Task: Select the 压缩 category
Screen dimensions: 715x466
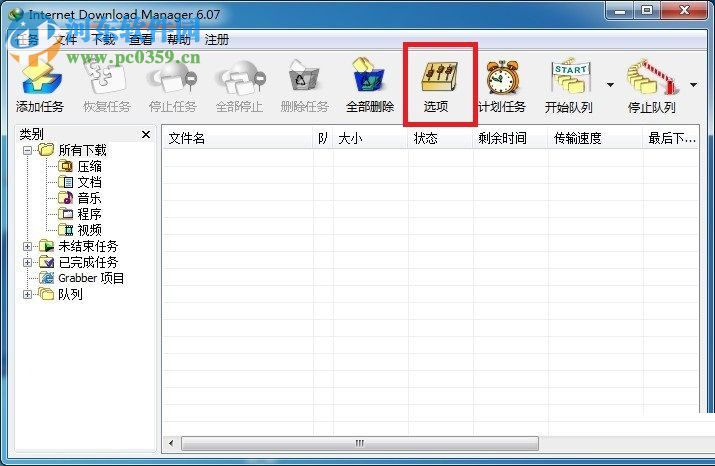Action: pos(80,166)
